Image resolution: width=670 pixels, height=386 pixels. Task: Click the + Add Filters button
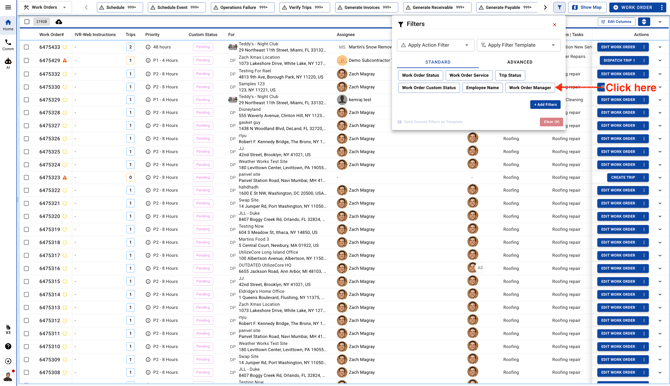tap(545, 105)
